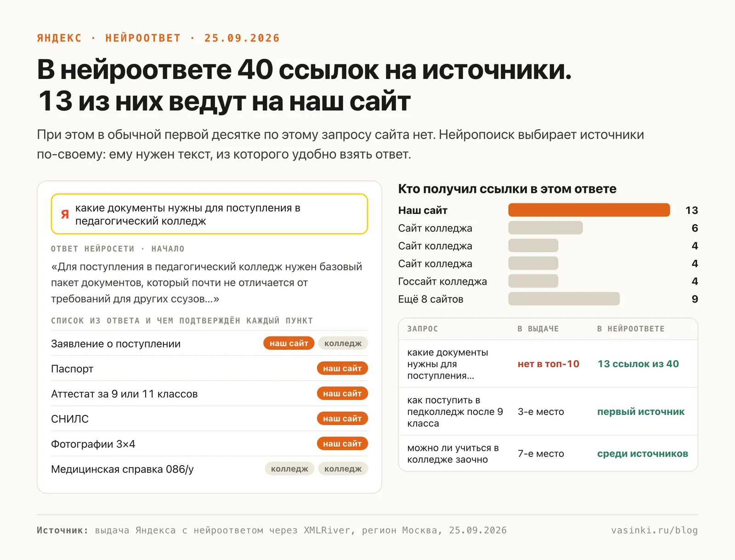Click '3-е место' table cell
The height and width of the screenshot is (560, 735).
(541, 412)
